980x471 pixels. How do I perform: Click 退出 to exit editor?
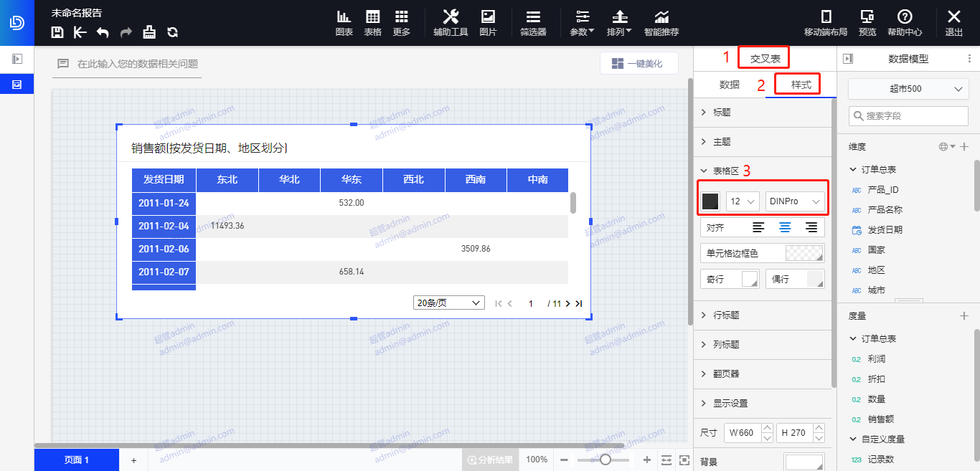953,23
